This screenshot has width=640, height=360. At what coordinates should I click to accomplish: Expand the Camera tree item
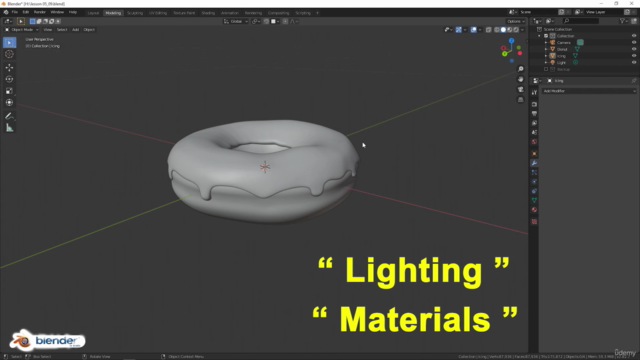546,42
